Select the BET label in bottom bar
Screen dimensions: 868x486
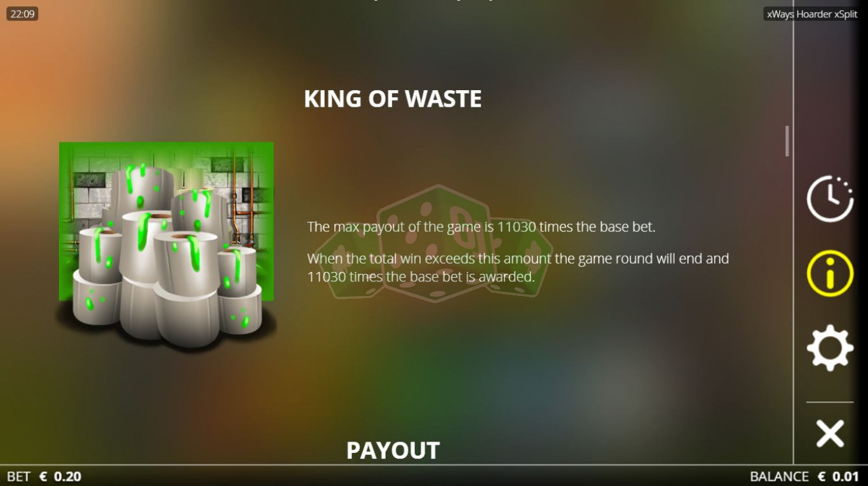pos(18,476)
